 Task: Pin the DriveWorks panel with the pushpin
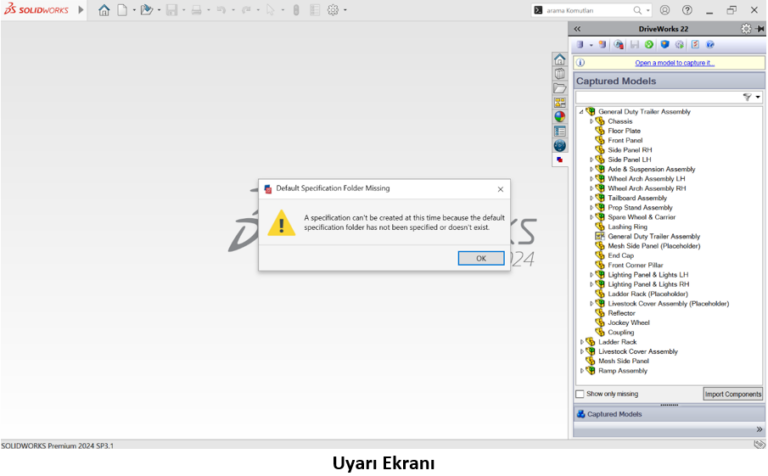pos(759,29)
